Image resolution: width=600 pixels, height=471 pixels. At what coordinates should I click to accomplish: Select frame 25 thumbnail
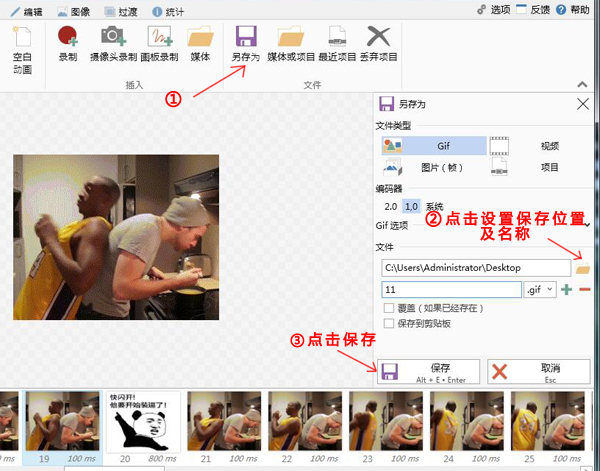point(548,421)
